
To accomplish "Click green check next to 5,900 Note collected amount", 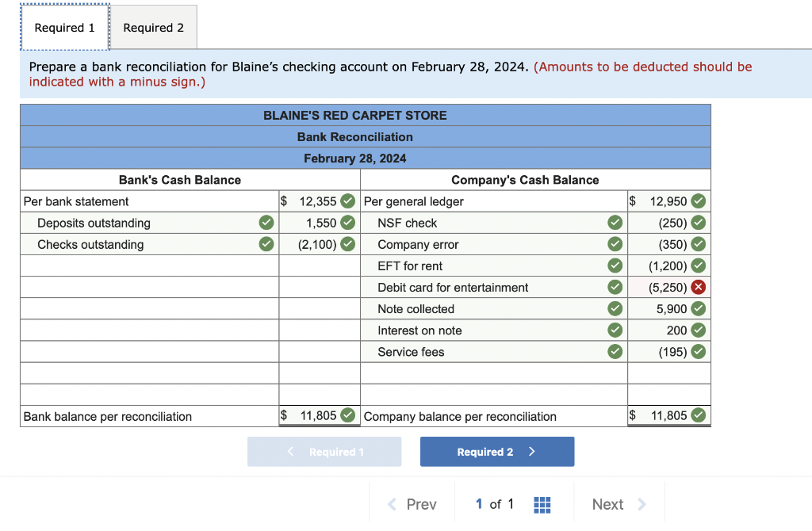I will (698, 308).
